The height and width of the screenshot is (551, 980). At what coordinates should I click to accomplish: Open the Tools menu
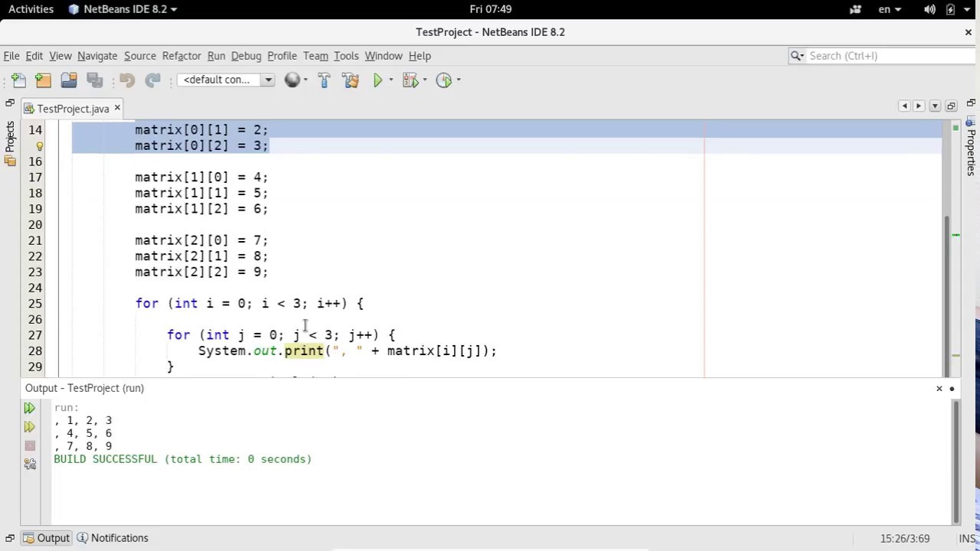click(346, 56)
